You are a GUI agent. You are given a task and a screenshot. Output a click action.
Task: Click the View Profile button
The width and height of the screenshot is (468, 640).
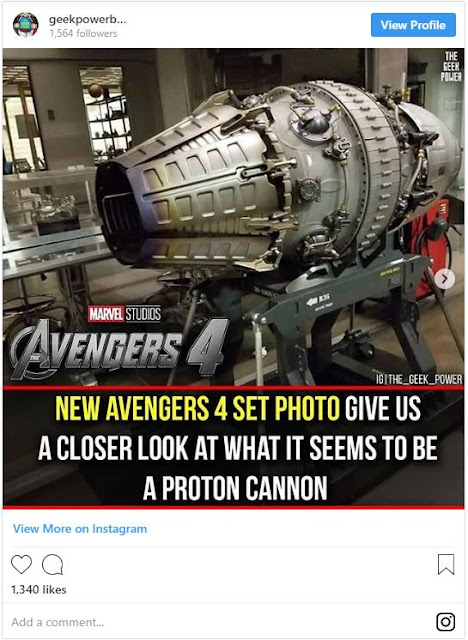point(413,25)
